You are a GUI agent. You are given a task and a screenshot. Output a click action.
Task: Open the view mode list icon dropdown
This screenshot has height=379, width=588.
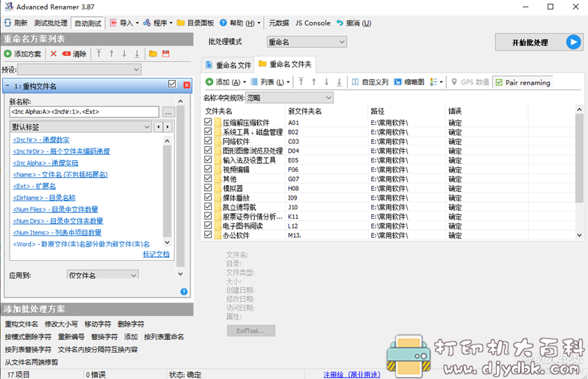click(x=436, y=82)
